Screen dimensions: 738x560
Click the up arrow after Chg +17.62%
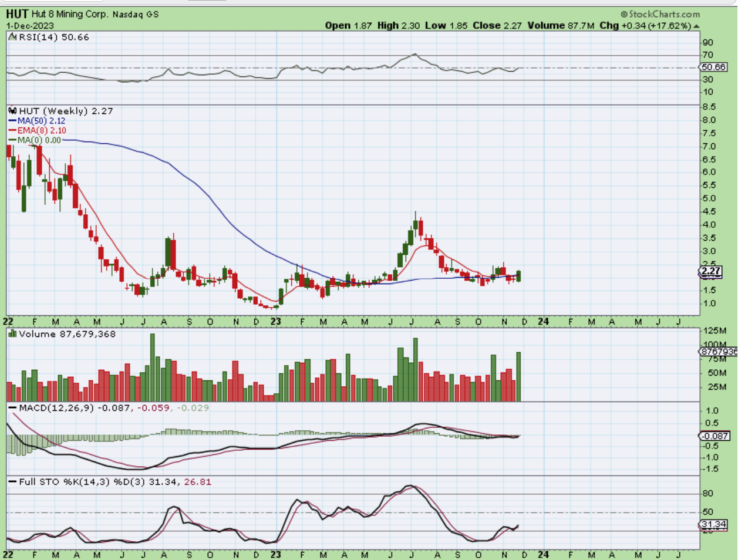point(696,26)
